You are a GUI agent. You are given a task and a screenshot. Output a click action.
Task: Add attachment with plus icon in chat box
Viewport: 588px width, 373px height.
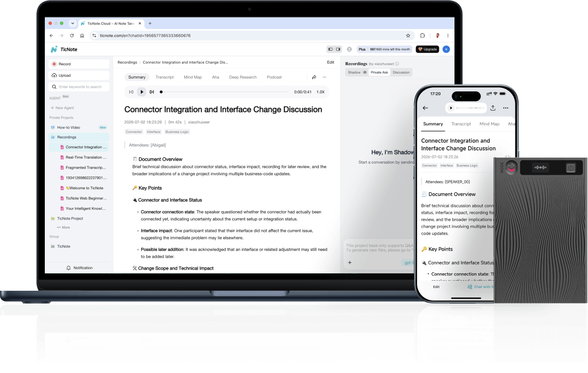click(x=350, y=262)
